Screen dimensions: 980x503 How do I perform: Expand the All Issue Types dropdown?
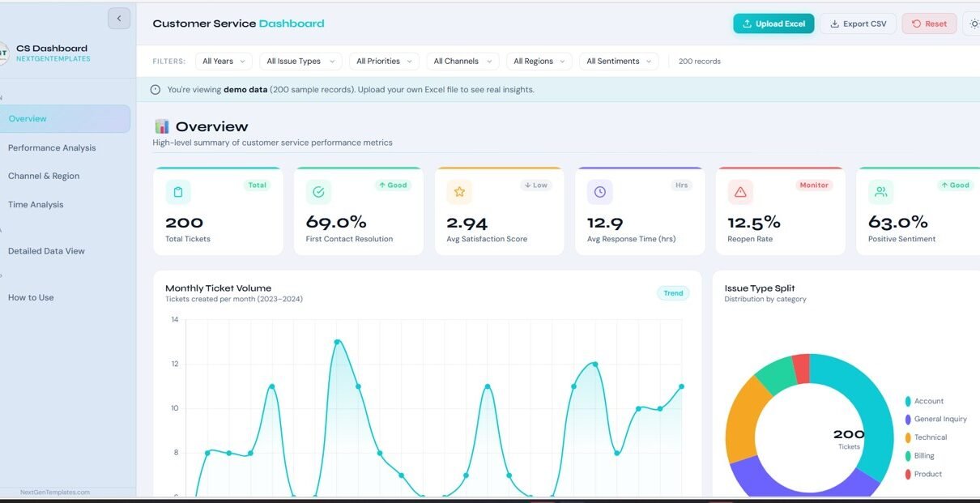coord(300,62)
